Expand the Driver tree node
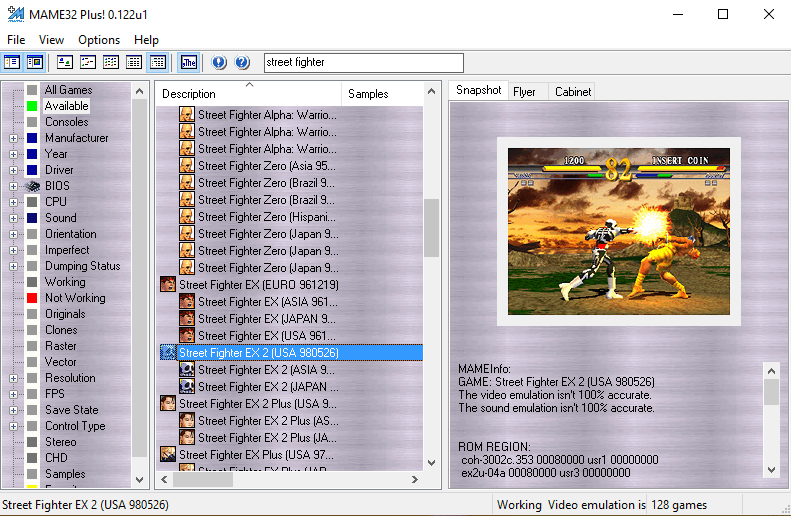795x519 pixels. click(x=13, y=170)
